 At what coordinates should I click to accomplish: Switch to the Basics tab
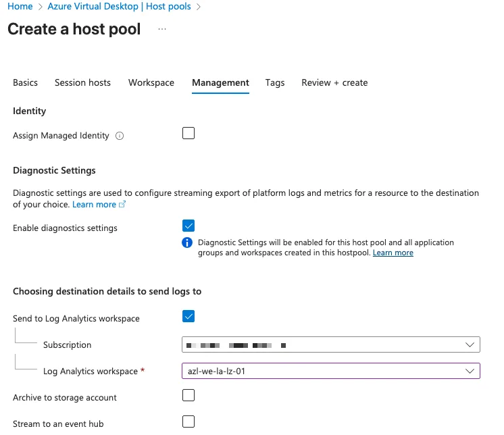25,82
